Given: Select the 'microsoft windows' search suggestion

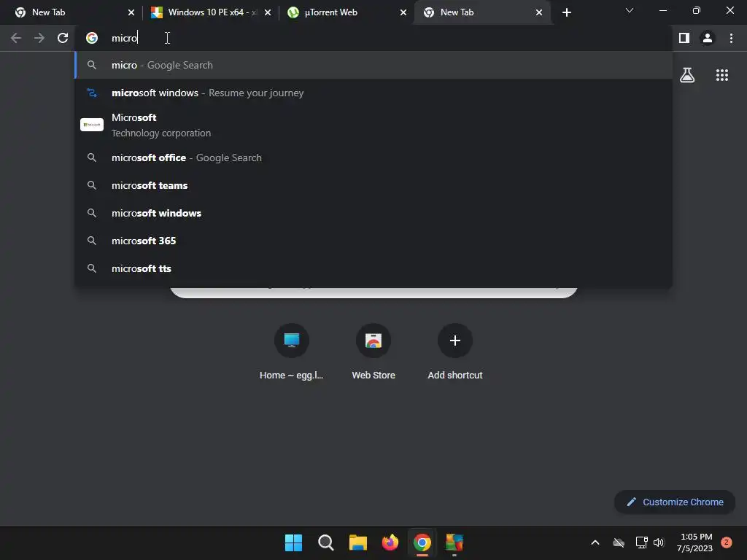Looking at the screenshot, I should [x=373, y=213].
